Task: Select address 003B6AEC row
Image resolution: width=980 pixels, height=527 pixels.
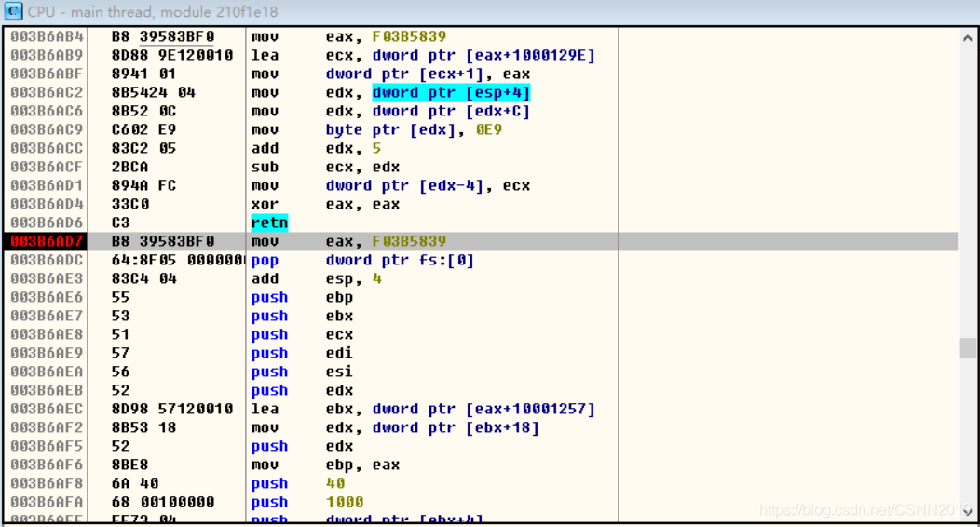Action: [x=480, y=410]
